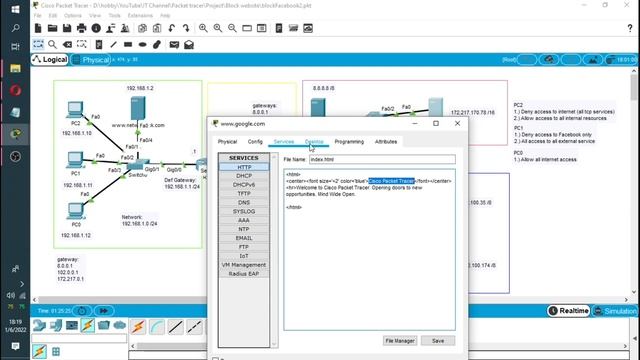Screen dimensions: 640x360
Task: Reset simulation time with power cycle button
Action: [x=82, y=311]
